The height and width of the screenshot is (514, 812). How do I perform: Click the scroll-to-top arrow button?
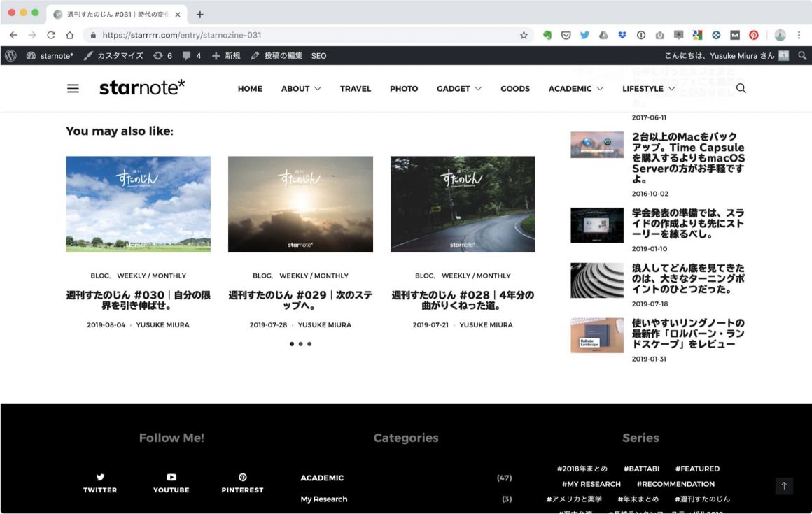pos(784,486)
